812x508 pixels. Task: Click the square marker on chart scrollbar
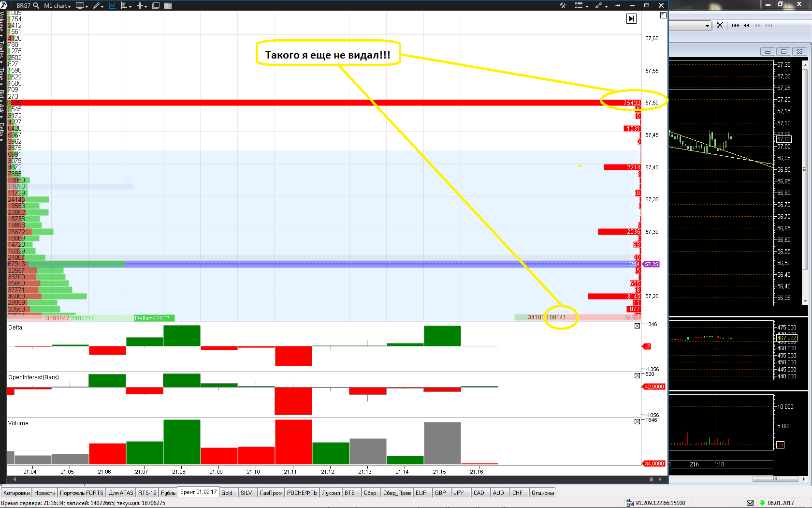point(651,479)
